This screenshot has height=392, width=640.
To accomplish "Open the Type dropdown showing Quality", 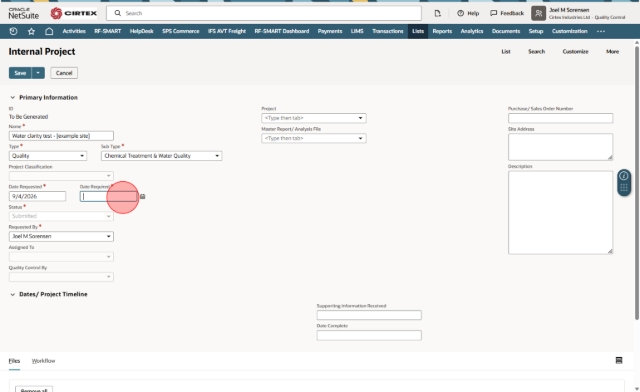I will (48, 156).
